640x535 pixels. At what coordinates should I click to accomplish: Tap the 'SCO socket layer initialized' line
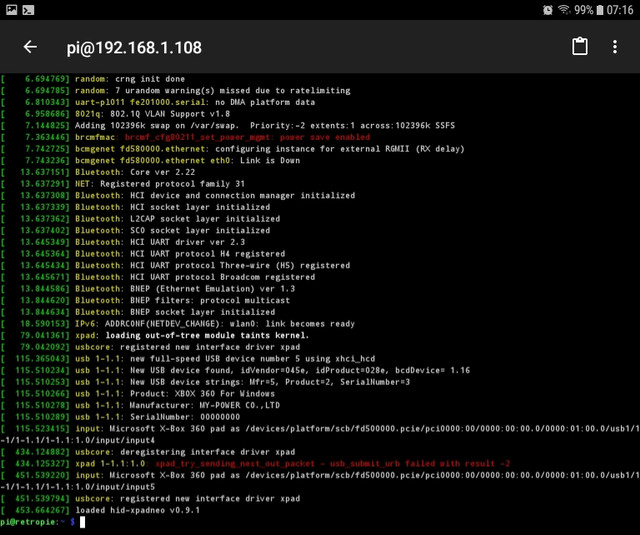135,230
